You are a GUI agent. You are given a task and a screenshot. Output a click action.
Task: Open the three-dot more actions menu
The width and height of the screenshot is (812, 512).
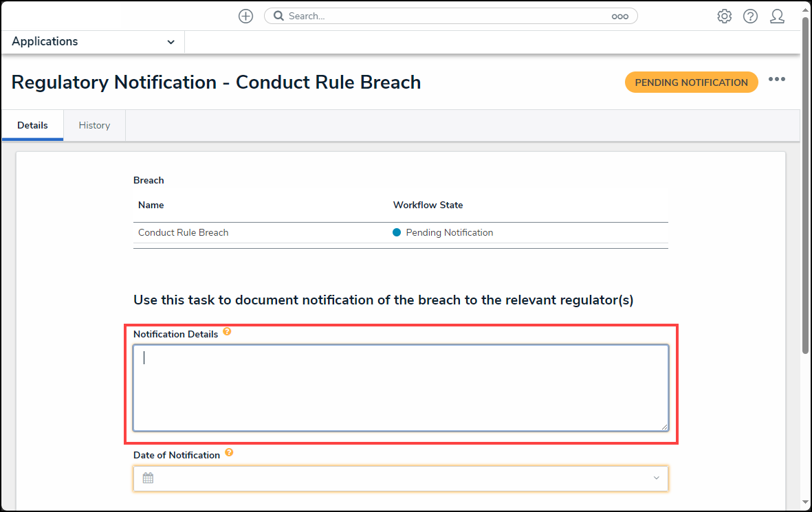point(777,80)
